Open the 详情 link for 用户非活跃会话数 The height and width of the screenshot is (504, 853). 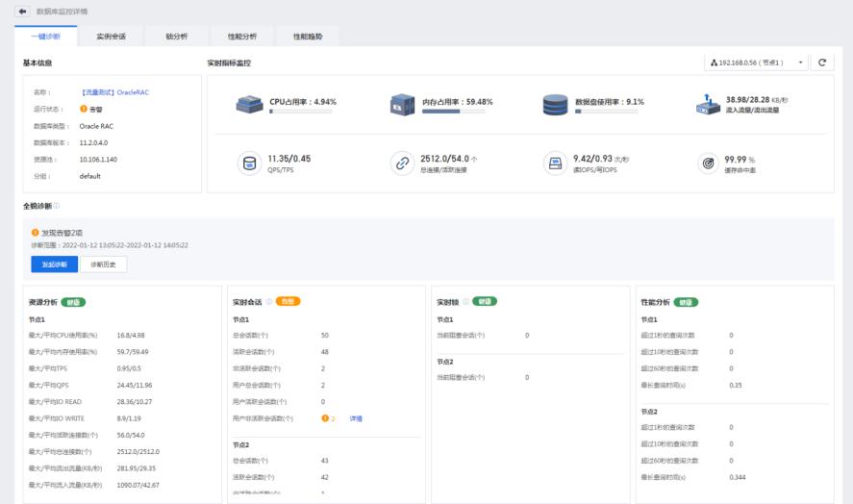[356, 418]
